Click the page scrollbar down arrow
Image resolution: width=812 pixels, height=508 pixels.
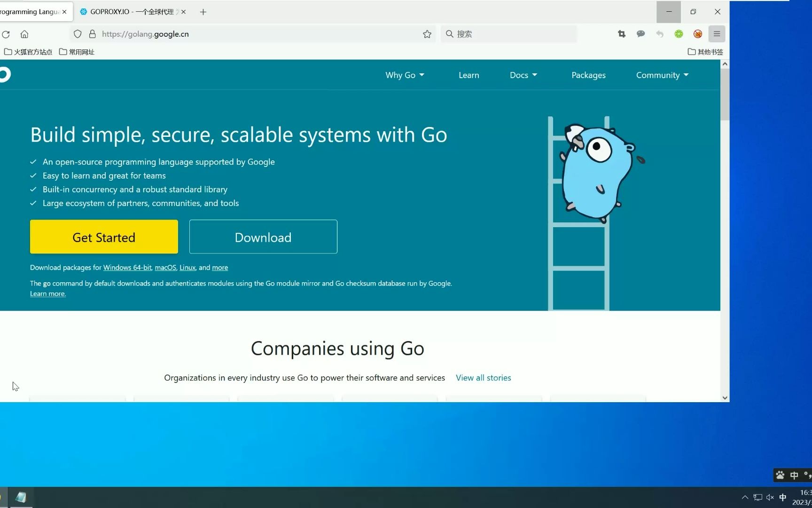click(725, 397)
